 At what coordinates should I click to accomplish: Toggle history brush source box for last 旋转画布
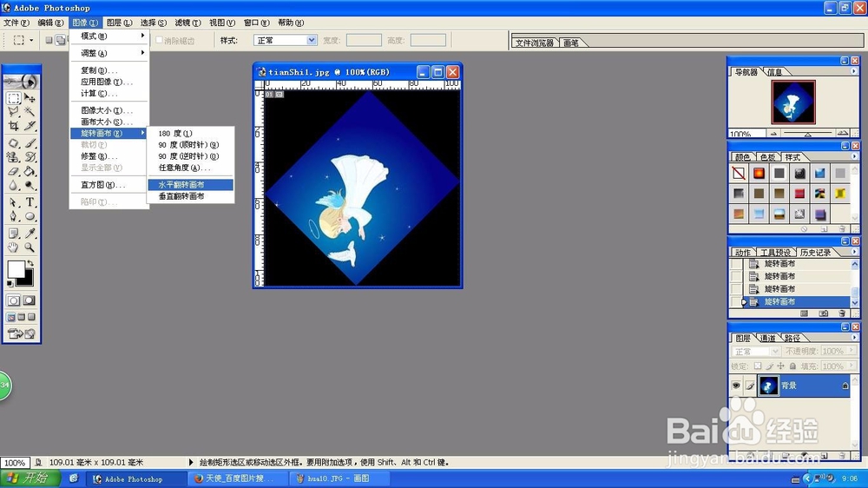point(736,301)
